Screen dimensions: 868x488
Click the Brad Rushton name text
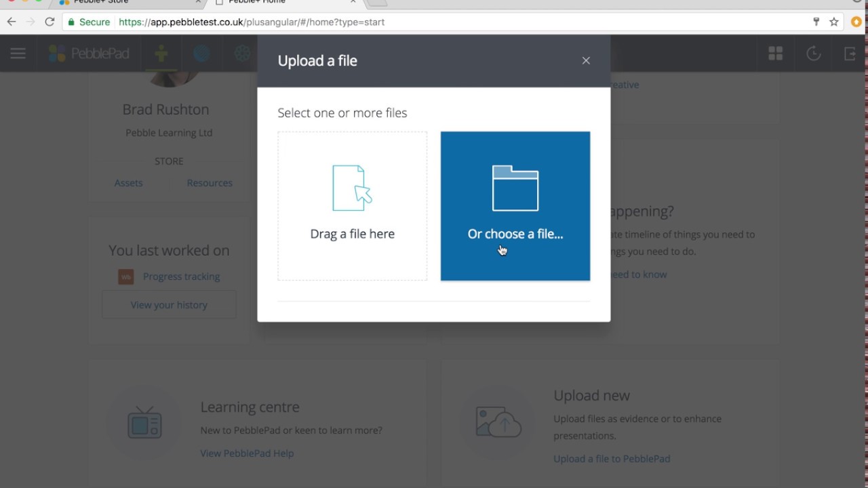(x=165, y=110)
